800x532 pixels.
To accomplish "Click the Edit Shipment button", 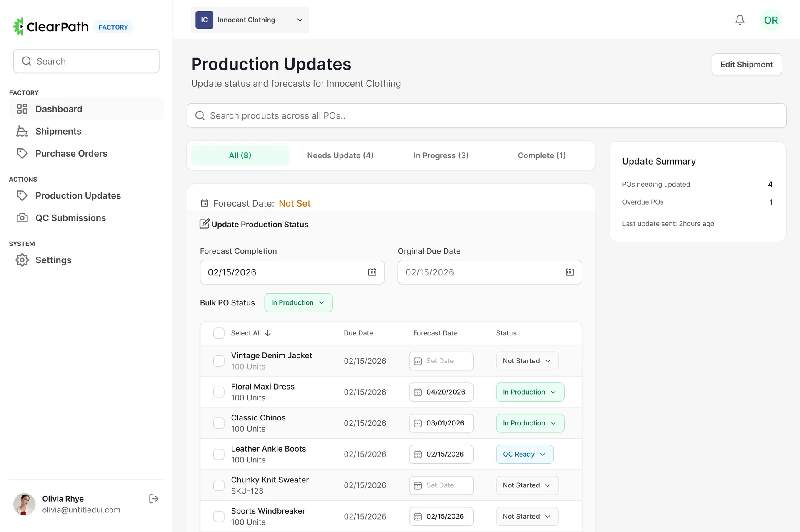I will click(x=746, y=65).
